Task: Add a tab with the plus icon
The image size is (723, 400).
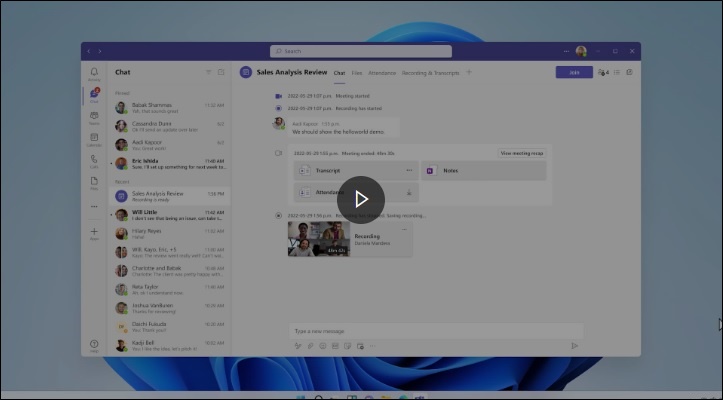Action: coord(469,72)
